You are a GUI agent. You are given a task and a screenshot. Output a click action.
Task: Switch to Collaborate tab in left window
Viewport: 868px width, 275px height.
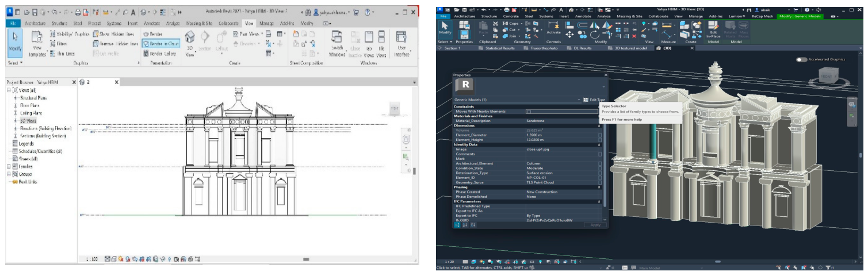click(x=228, y=23)
